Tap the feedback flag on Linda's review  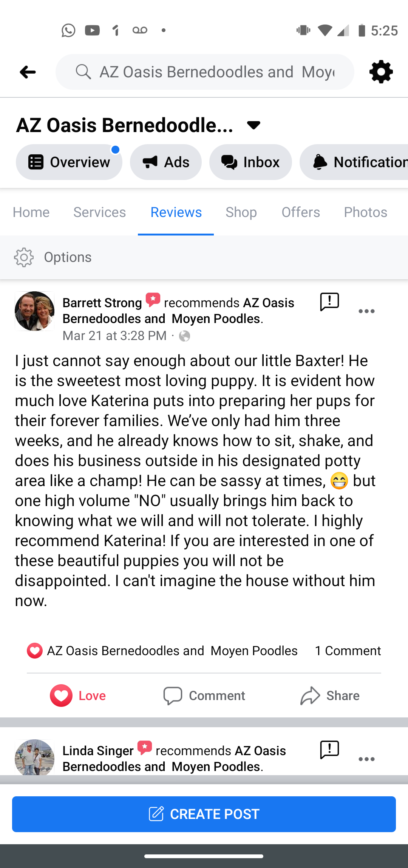(x=329, y=750)
